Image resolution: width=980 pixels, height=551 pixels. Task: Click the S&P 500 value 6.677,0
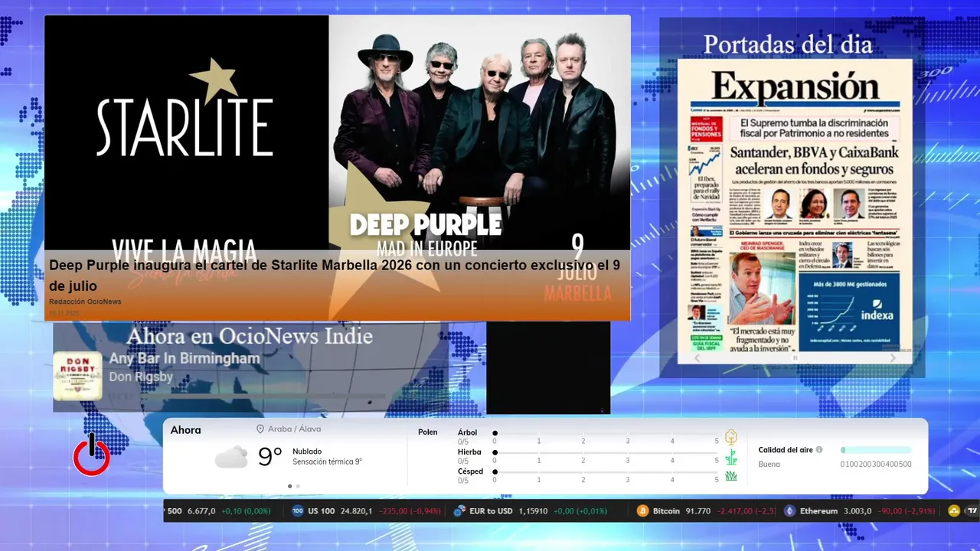(x=202, y=510)
